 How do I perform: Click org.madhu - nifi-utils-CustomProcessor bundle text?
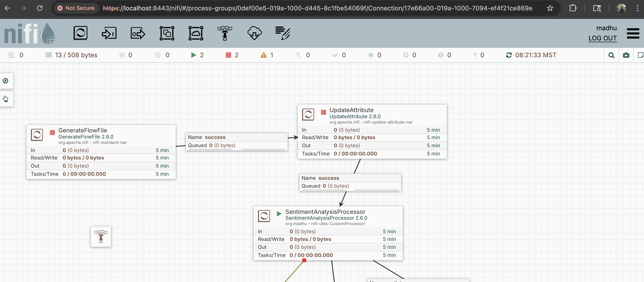click(325, 224)
